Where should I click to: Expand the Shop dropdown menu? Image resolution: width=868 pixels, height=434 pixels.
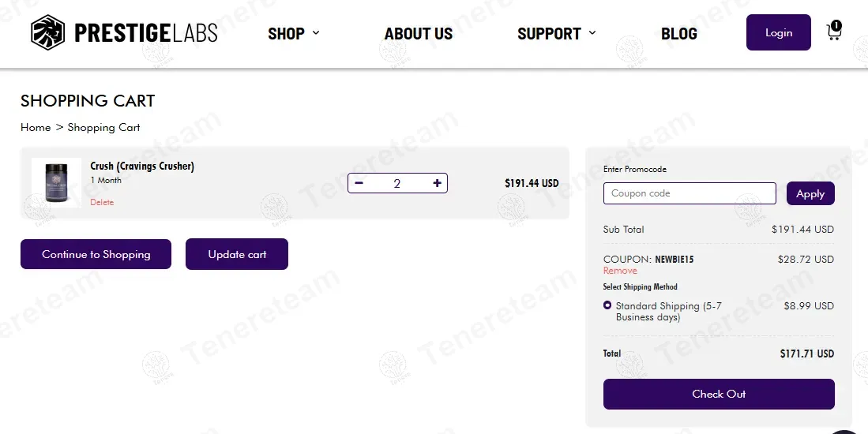coord(294,34)
